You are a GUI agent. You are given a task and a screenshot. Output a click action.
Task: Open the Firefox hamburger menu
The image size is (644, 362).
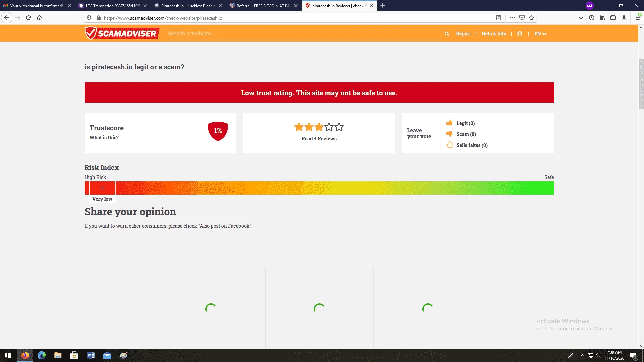[638, 18]
